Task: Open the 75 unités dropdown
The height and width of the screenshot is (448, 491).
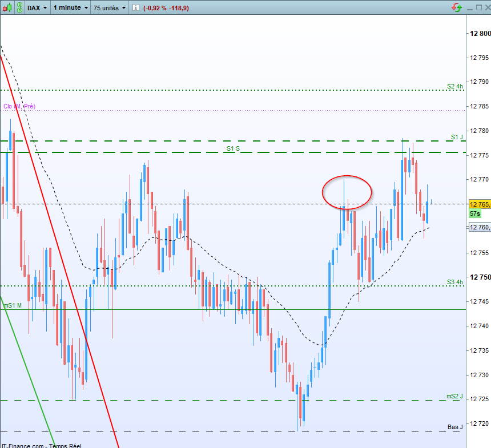Action: pos(110,8)
